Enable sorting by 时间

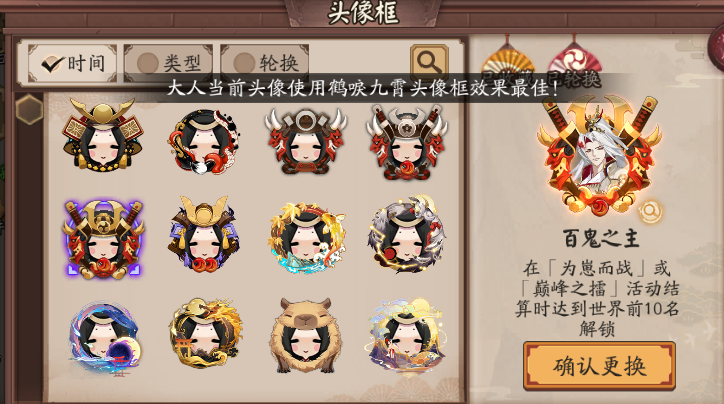72,63
